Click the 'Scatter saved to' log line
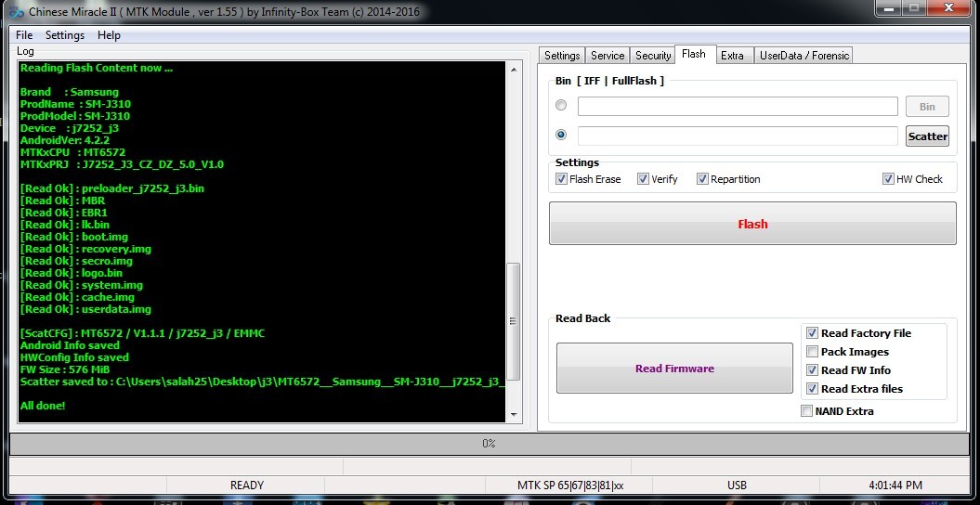 (x=263, y=382)
